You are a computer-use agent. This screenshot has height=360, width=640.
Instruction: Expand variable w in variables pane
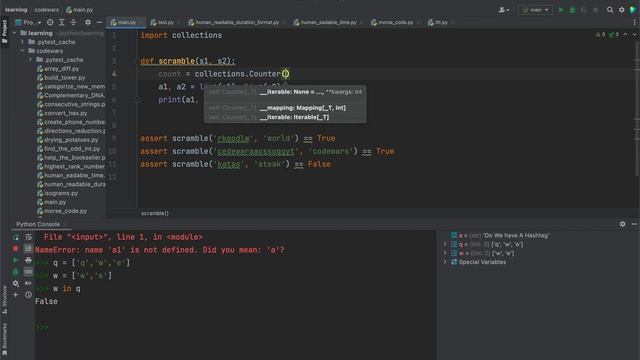click(445, 253)
